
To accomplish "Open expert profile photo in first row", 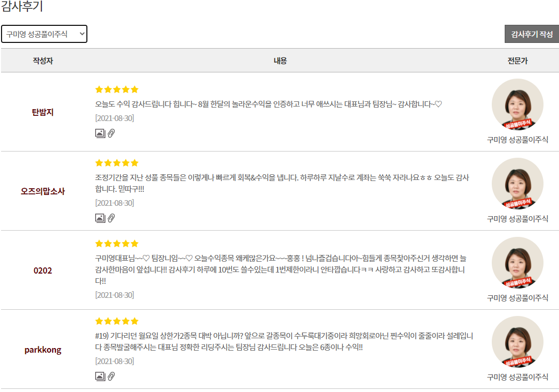I will (518, 104).
